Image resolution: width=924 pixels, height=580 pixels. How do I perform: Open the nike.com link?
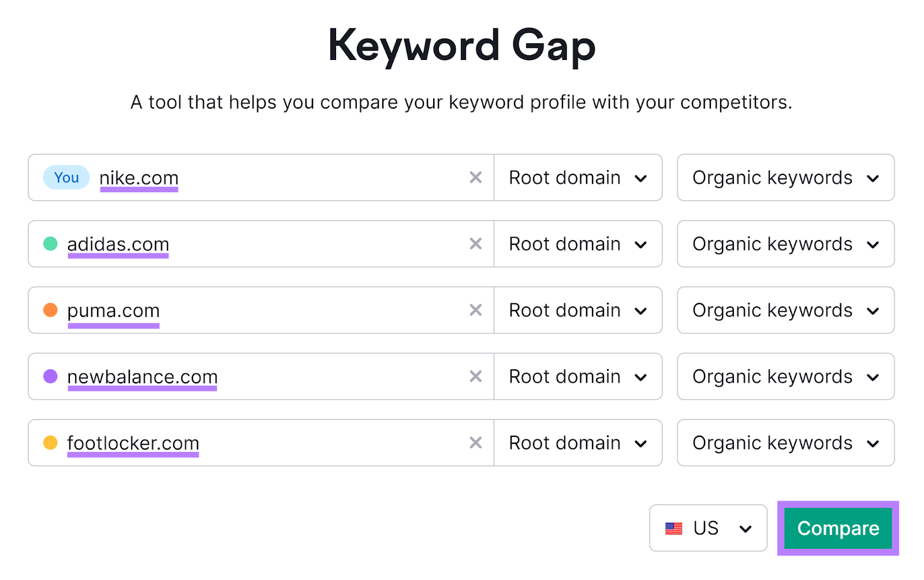tap(139, 178)
